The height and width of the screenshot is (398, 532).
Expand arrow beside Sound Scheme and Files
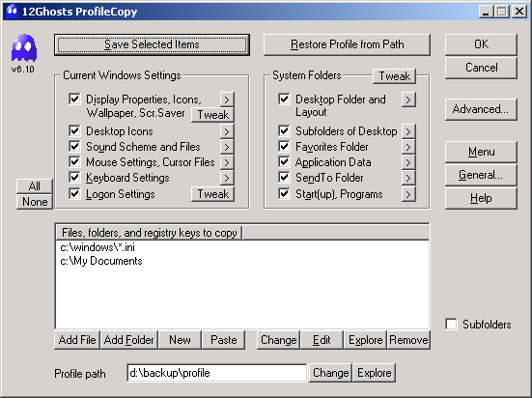[x=227, y=147]
